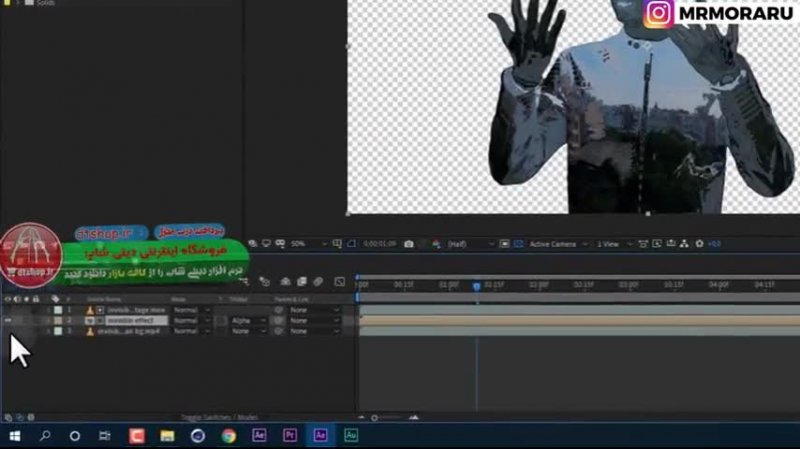Open blending mode dropdown for layer 1

(187, 310)
